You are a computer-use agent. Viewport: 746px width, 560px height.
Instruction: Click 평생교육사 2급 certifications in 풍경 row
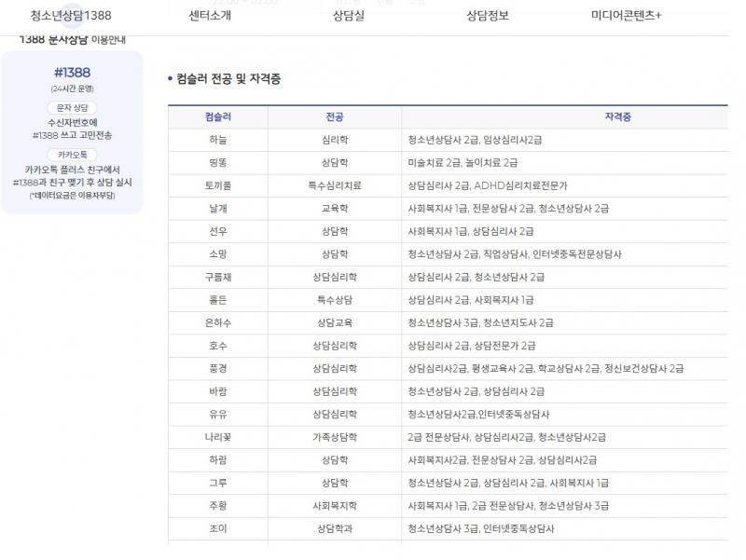point(503,368)
